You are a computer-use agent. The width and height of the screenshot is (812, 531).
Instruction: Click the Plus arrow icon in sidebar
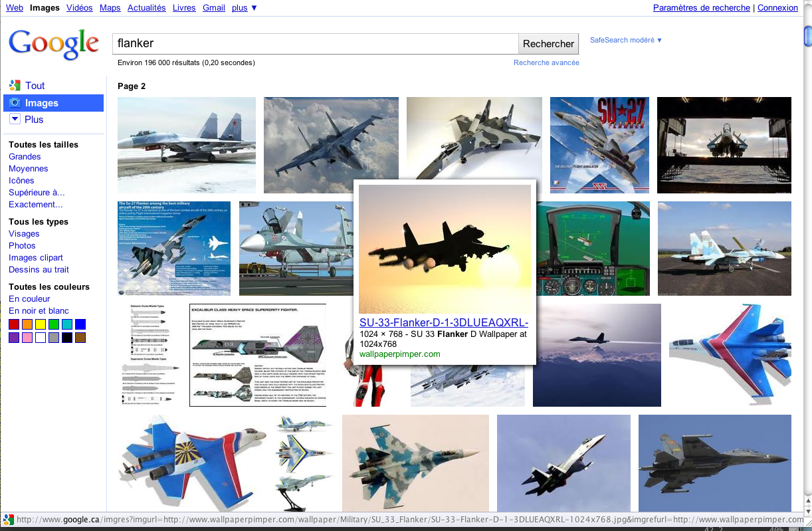15,119
